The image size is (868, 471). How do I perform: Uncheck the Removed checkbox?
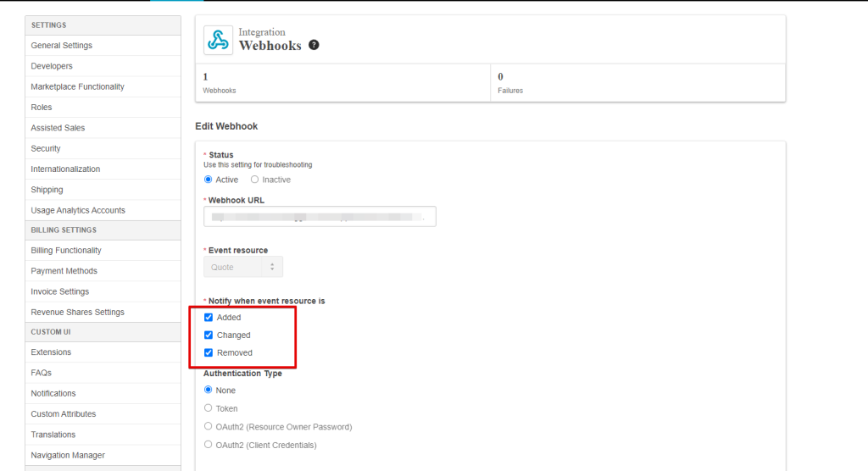209,353
